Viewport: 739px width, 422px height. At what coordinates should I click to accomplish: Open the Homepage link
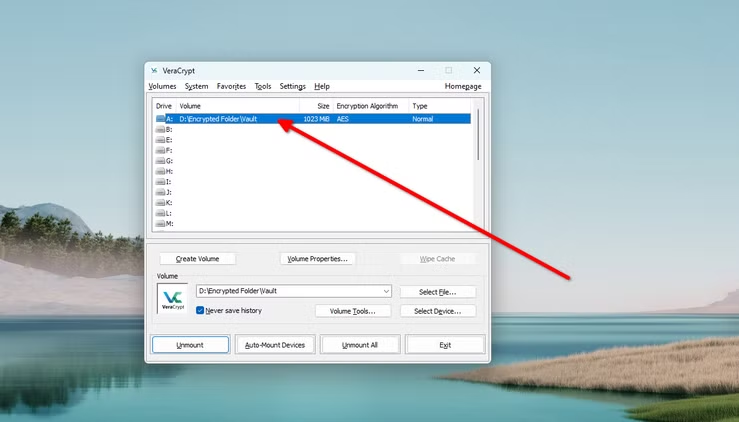(463, 87)
